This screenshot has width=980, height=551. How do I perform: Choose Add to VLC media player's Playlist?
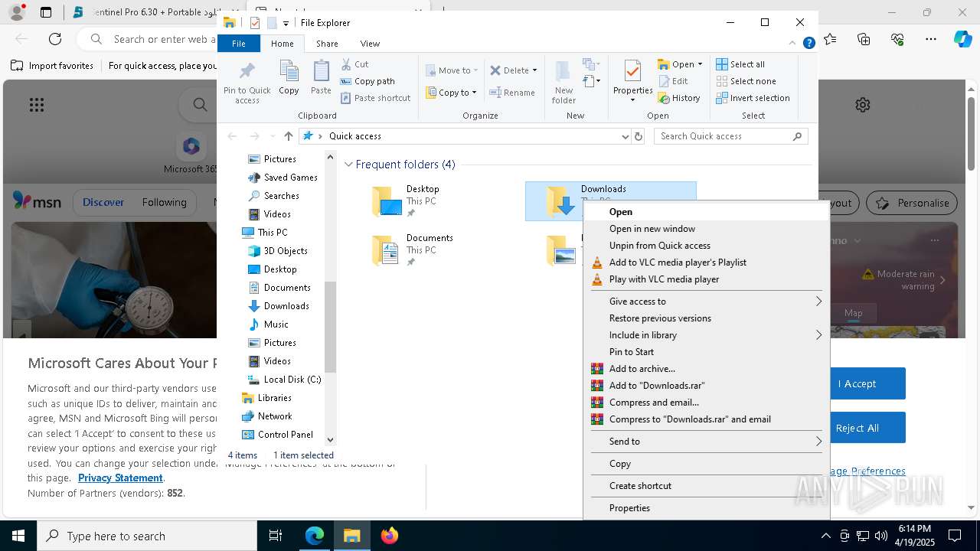pos(706,262)
